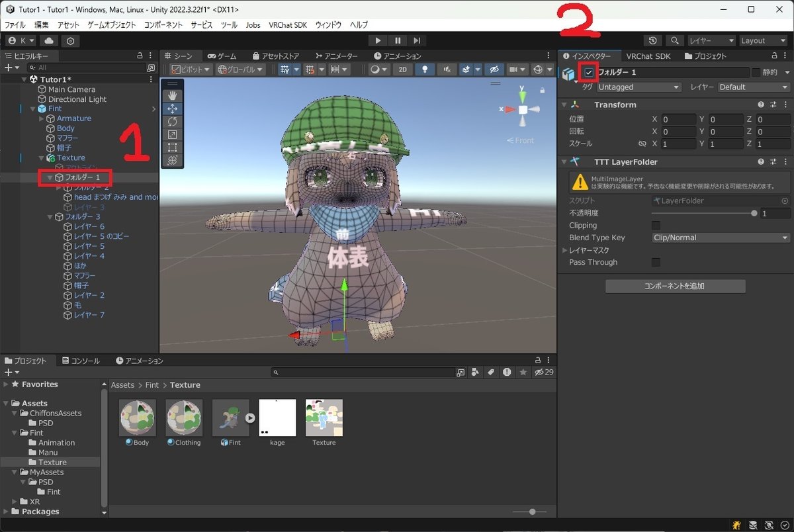Adjust the Project icon size slider

529,511
